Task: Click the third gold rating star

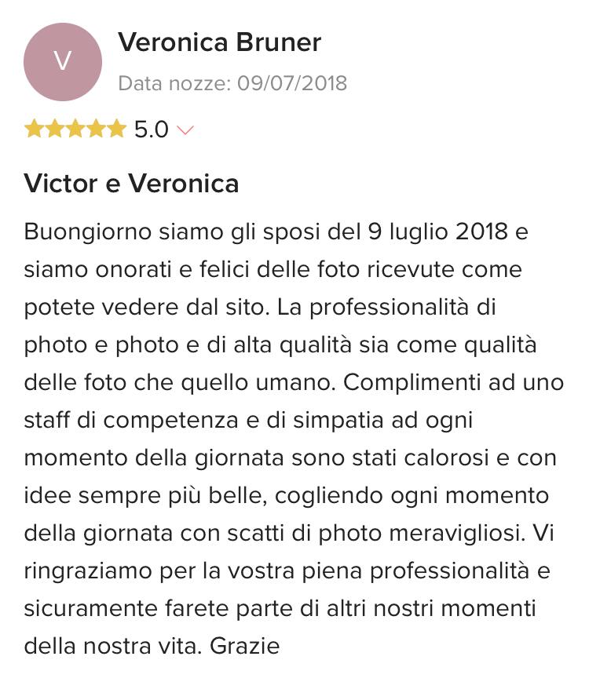Action: 75,129
